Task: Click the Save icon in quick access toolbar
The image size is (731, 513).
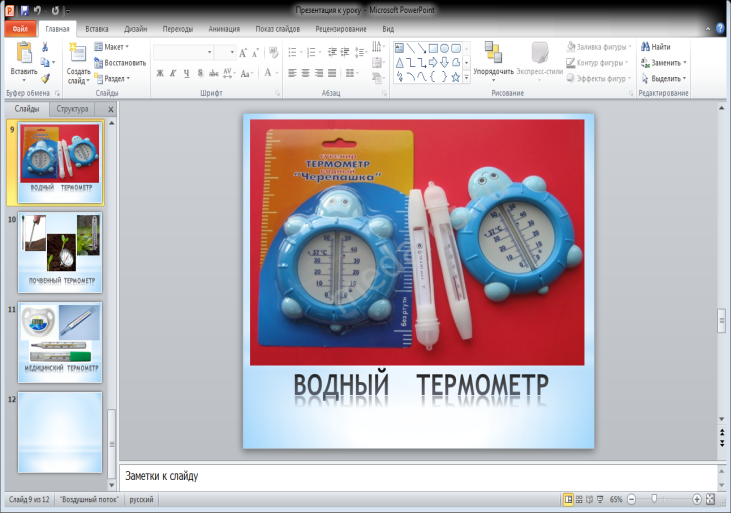Action: coord(24,10)
